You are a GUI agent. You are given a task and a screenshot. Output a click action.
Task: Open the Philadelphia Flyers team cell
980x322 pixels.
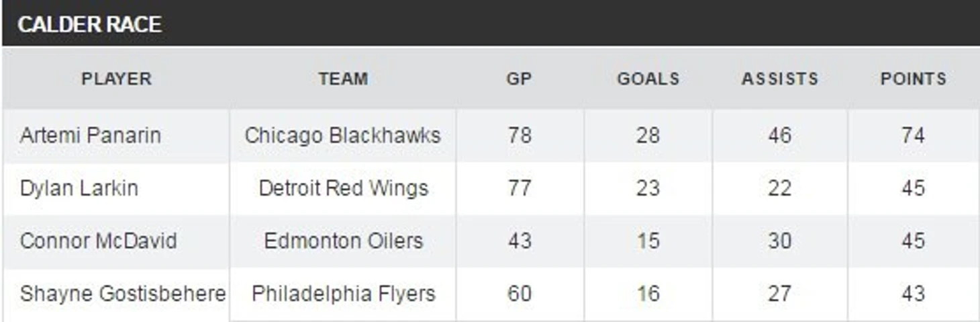343,294
